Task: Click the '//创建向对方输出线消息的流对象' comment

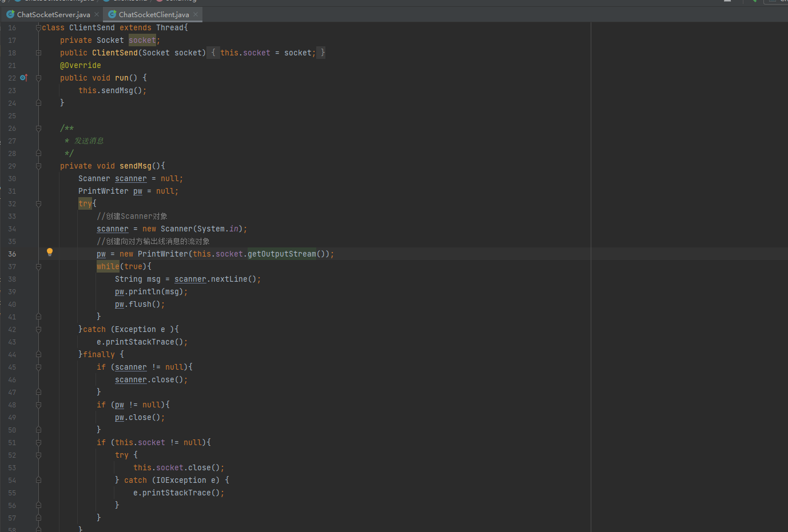Action: (153, 241)
